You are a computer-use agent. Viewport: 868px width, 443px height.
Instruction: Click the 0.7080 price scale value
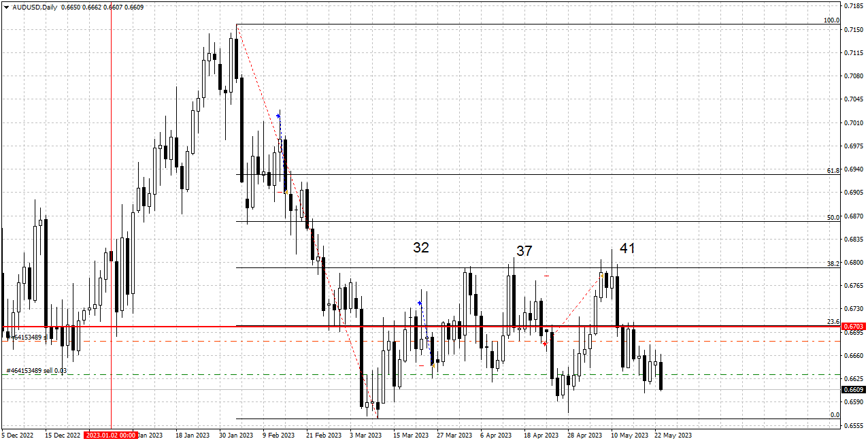point(854,76)
